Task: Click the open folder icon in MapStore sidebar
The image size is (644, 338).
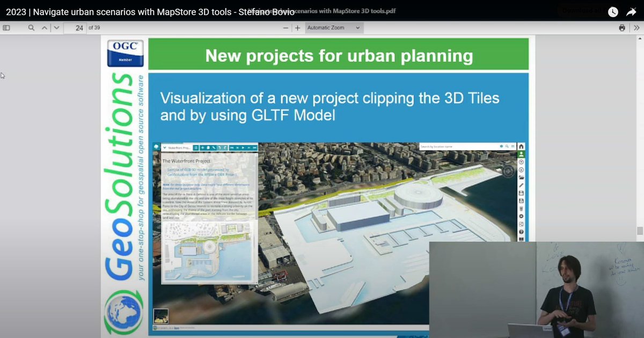Action: tap(521, 177)
